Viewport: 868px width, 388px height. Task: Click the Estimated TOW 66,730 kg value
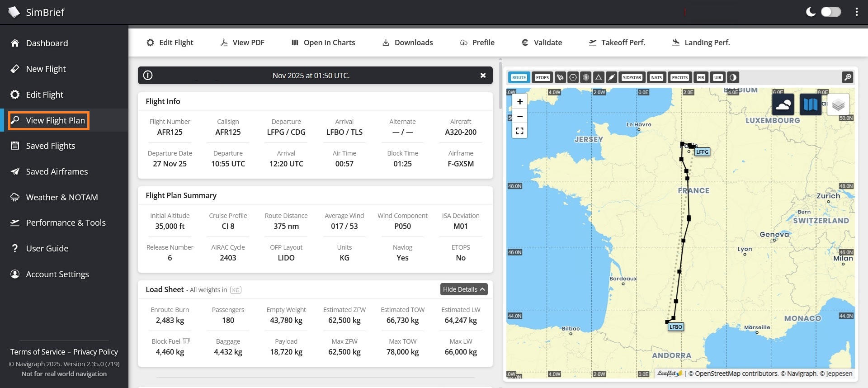403,320
